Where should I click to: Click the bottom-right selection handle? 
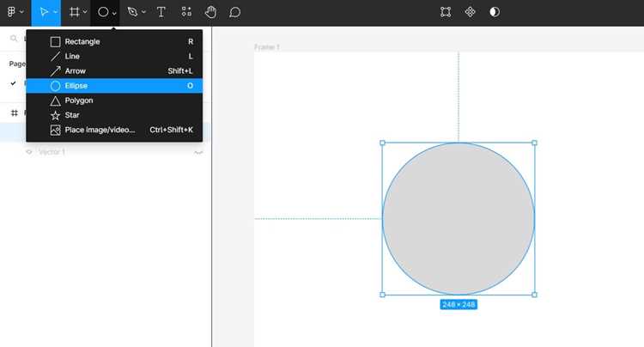(534, 295)
